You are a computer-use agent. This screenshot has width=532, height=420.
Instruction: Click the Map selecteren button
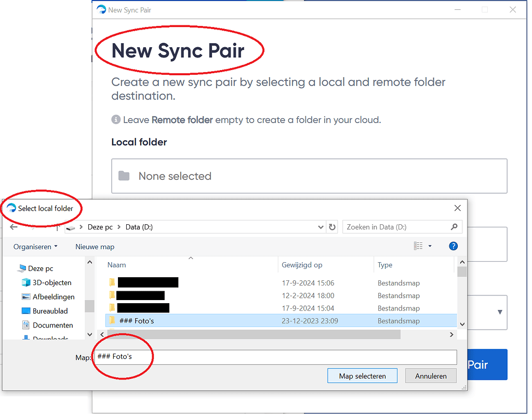pyautogui.click(x=362, y=376)
